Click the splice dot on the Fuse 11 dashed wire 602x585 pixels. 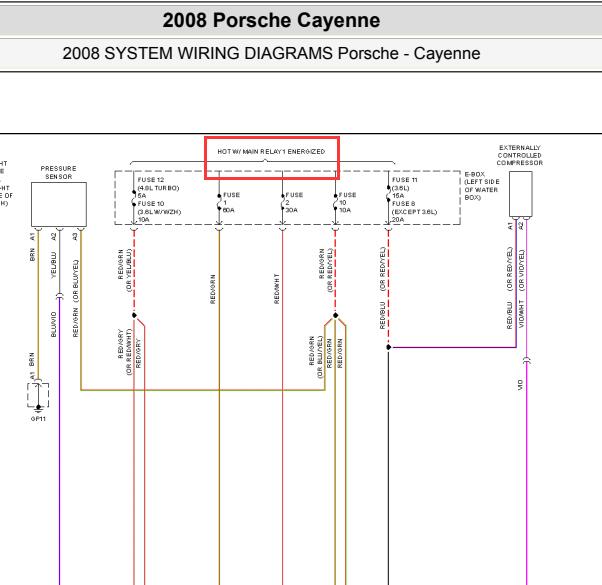(389, 347)
